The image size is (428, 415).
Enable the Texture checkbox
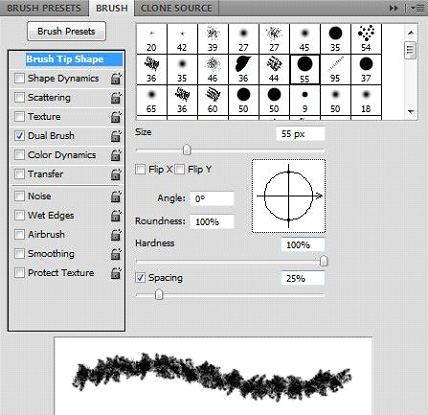[x=19, y=116]
